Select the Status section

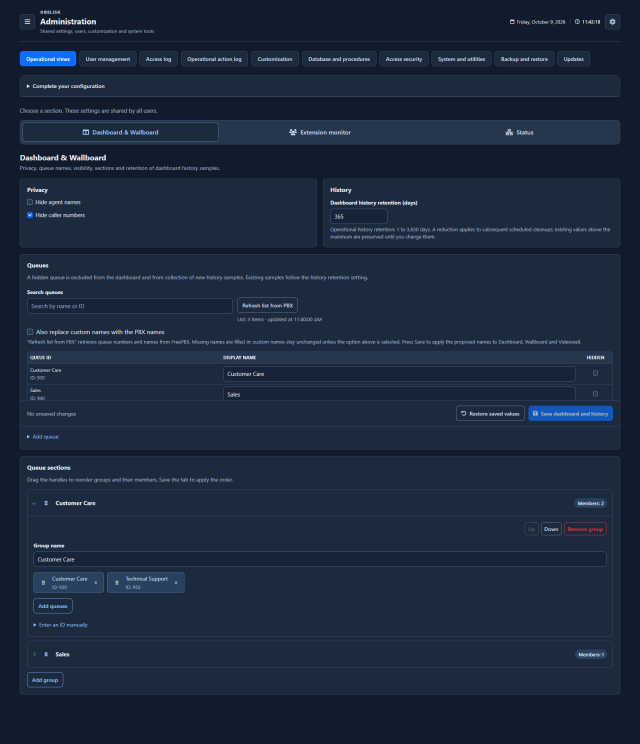click(x=519, y=132)
